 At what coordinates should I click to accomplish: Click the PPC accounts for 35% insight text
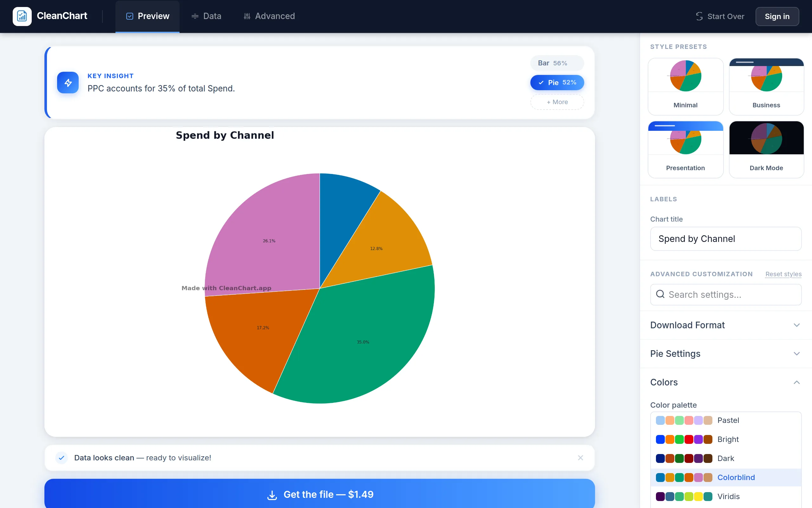[x=161, y=88]
